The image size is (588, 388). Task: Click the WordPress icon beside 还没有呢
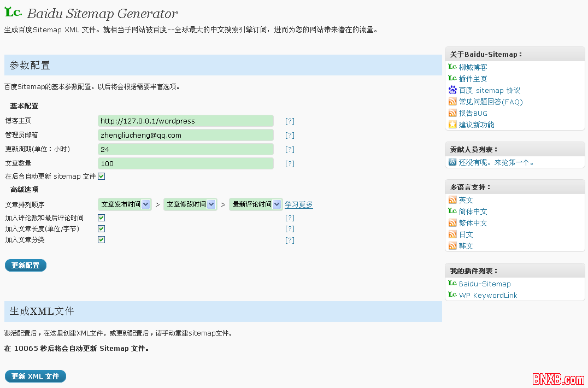click(x=452, y=162)
